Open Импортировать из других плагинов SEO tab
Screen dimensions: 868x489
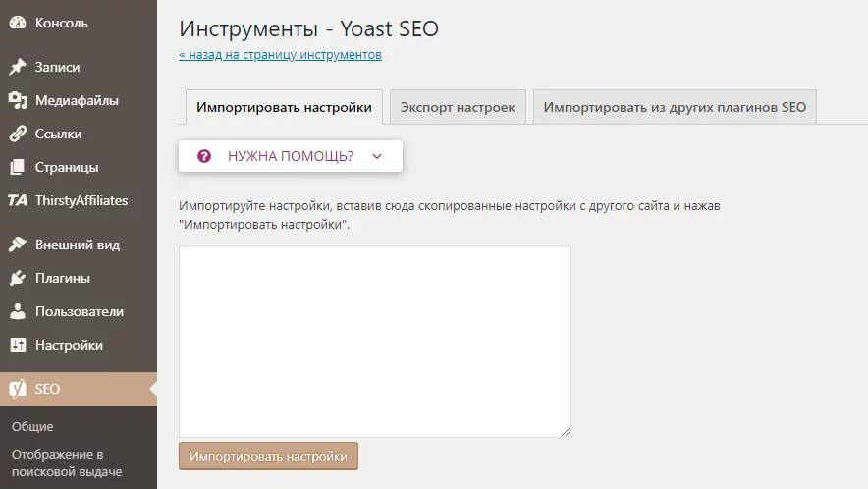click(x=675, y=107)
